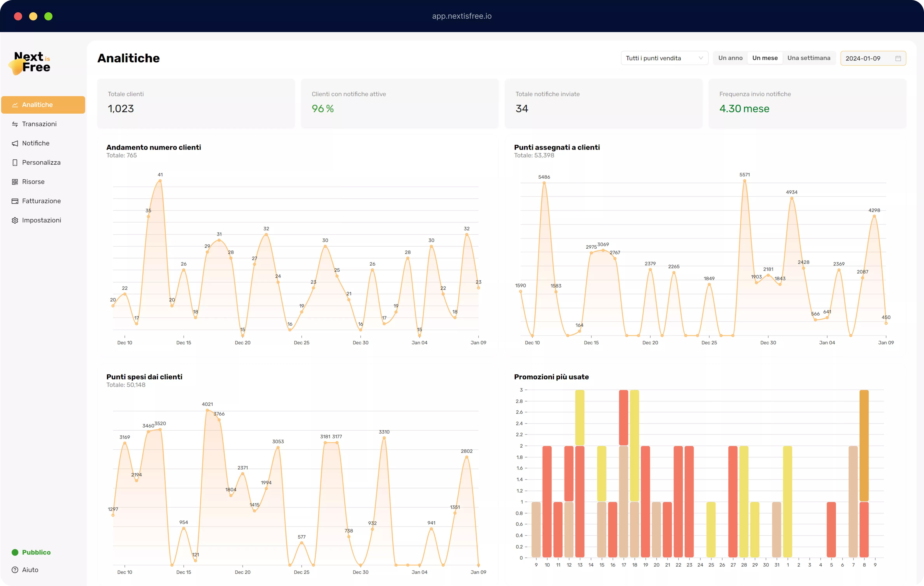Viewport: 924px width, 586px height.
Task: Click the green macOS zoom window button
Action: tap(48, 16)
